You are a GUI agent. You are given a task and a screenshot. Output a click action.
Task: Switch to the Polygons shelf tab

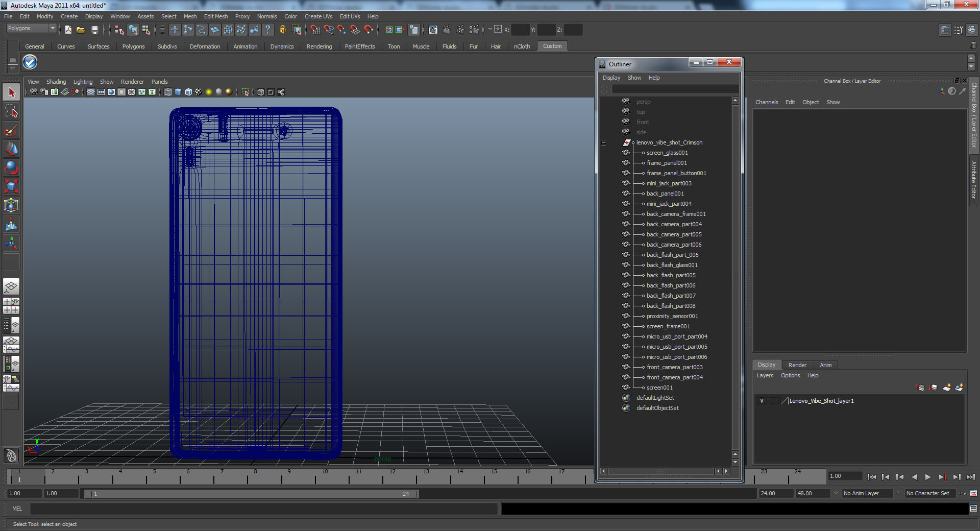[x=133, y=46]
